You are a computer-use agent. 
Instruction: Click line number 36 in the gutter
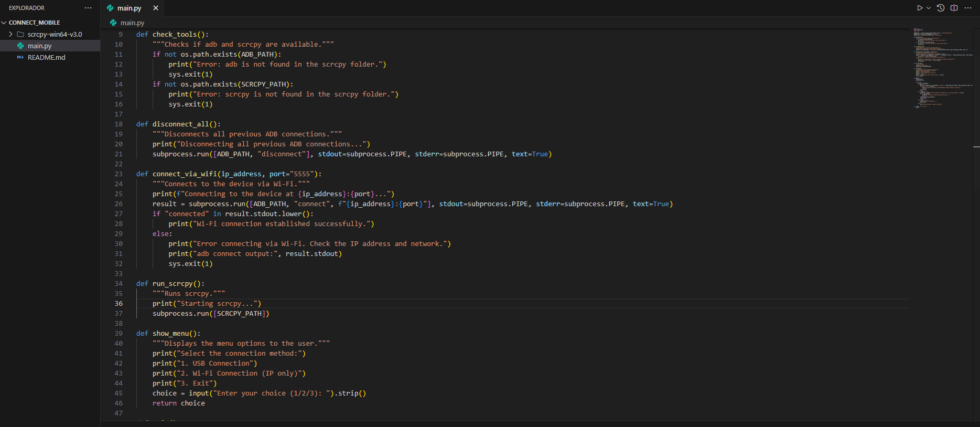click(119, 303)
